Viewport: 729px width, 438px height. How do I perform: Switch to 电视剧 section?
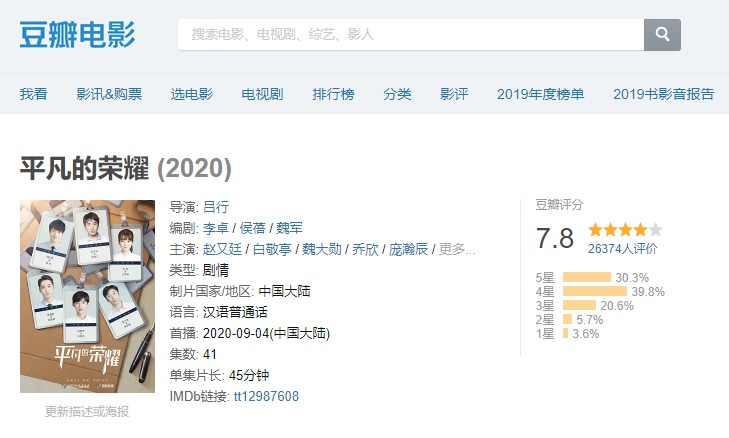[262, 94]
